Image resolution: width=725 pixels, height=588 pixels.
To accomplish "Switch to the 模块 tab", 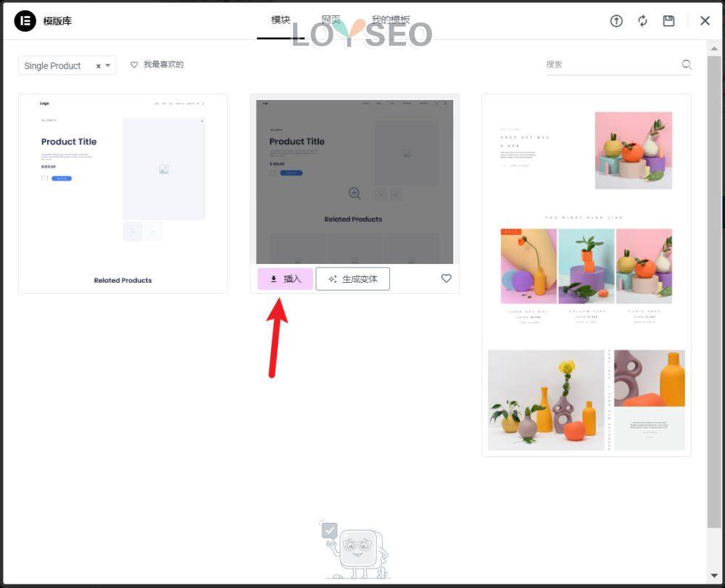I will 281,20.
